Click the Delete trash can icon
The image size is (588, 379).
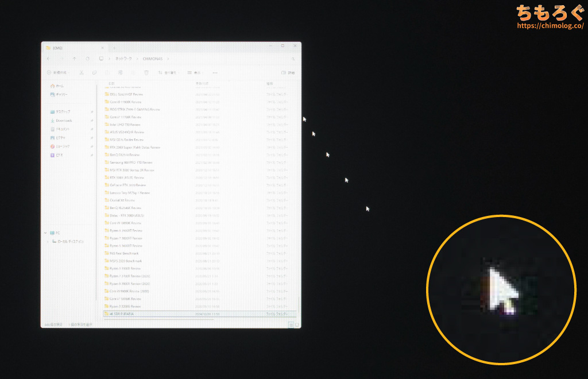(146, 73)
